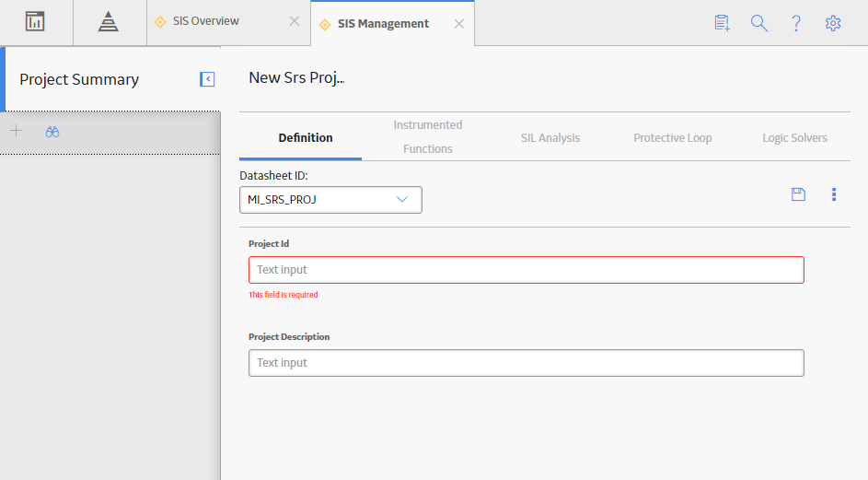Click the 'This field is required' message
Viewport: 868px width, 480px height.
pos(283,295)
